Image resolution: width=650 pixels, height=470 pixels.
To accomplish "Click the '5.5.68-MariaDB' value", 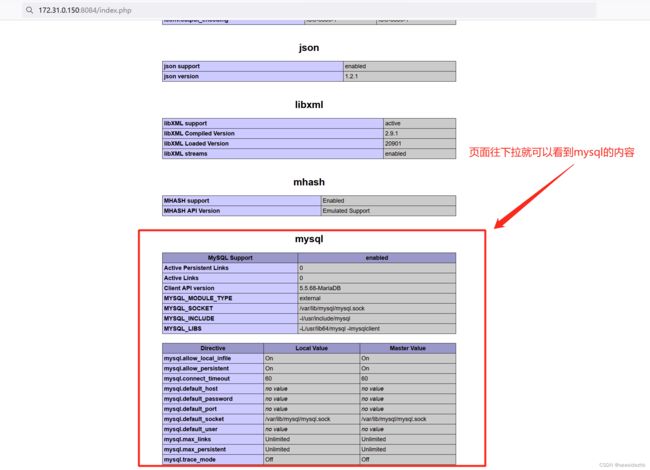I will pos(376,288).
